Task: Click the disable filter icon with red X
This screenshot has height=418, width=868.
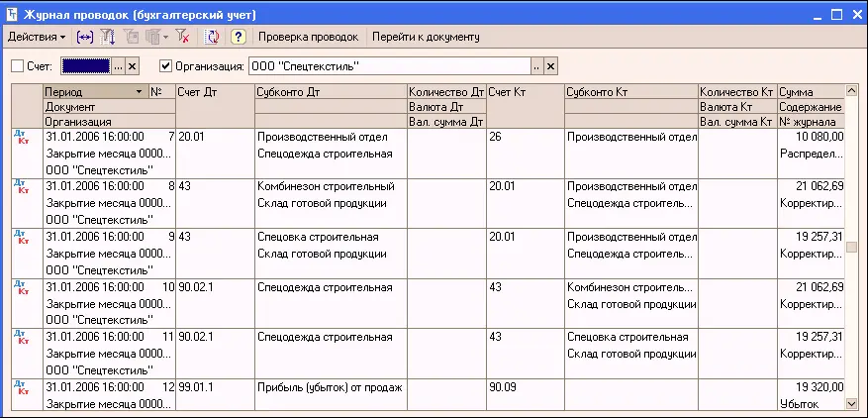Action: tap(183, 37)
